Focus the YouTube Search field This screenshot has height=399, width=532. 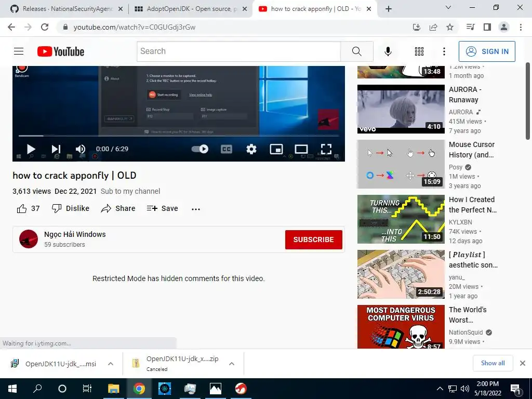(x=239, y=51)
